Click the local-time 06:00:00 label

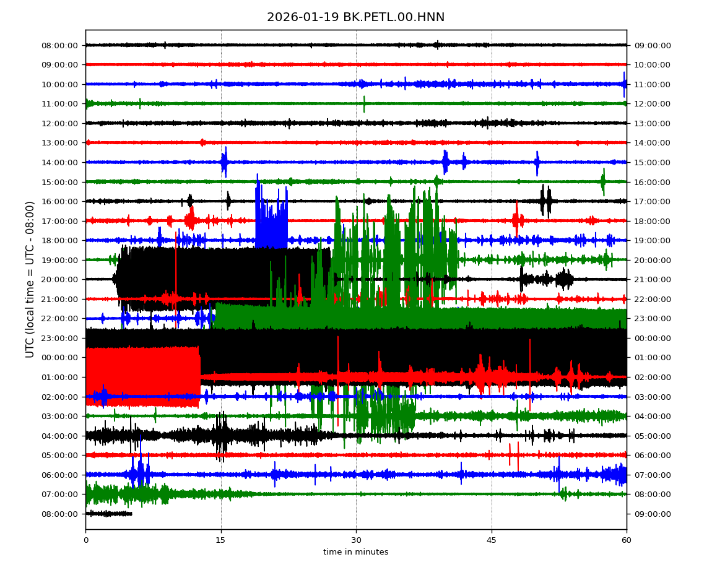(652, 455)
